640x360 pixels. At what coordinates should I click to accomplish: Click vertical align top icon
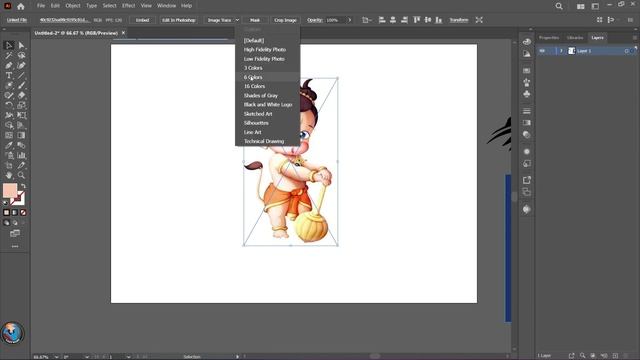click(417, 20)
